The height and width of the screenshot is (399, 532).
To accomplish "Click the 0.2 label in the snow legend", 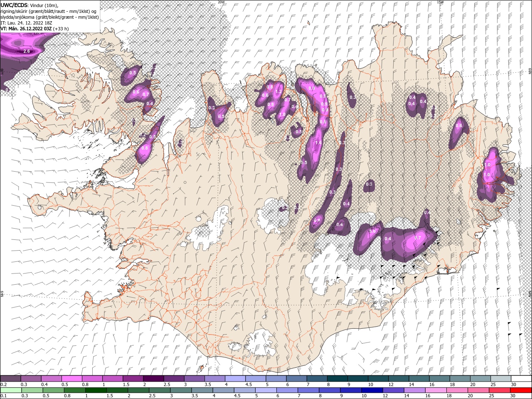I will 3,384.
